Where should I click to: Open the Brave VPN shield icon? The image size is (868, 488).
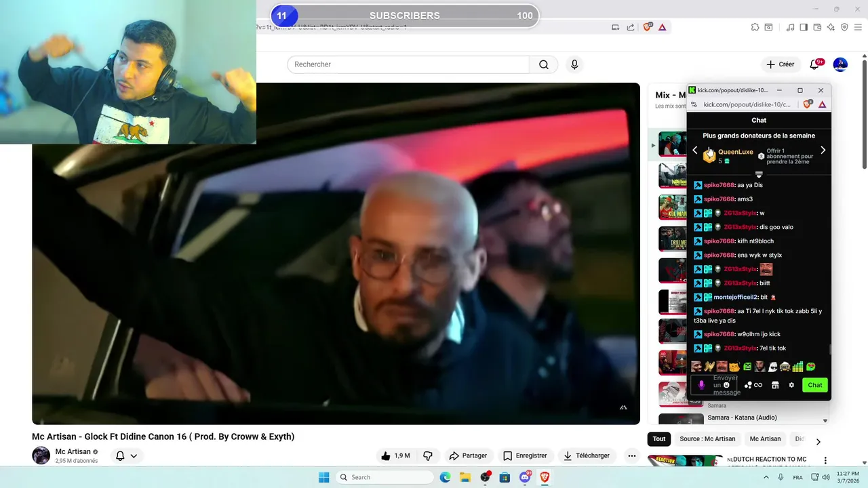pyautogui.click(x=844, y=27)
